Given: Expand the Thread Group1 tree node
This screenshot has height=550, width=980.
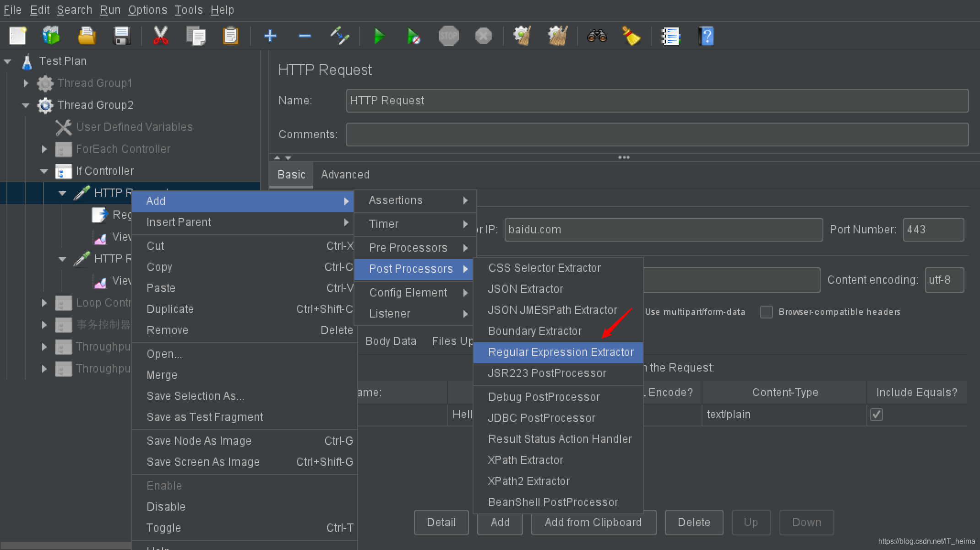Looking at the screenshot, I should point(26,83).
